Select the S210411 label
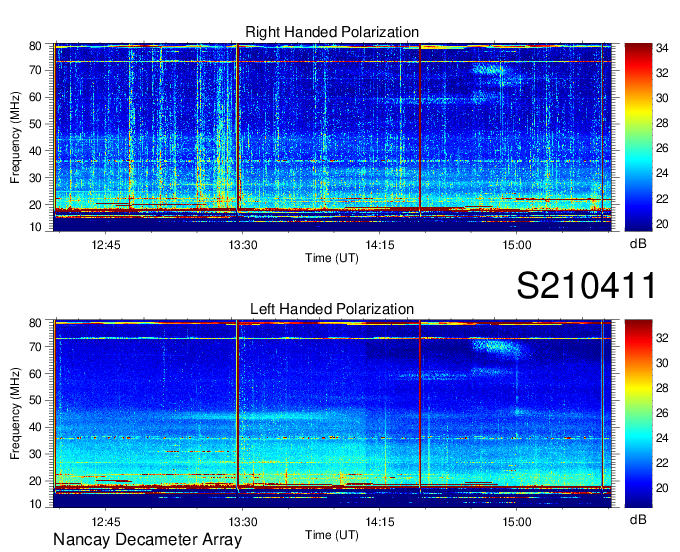 tap(586, 285)
